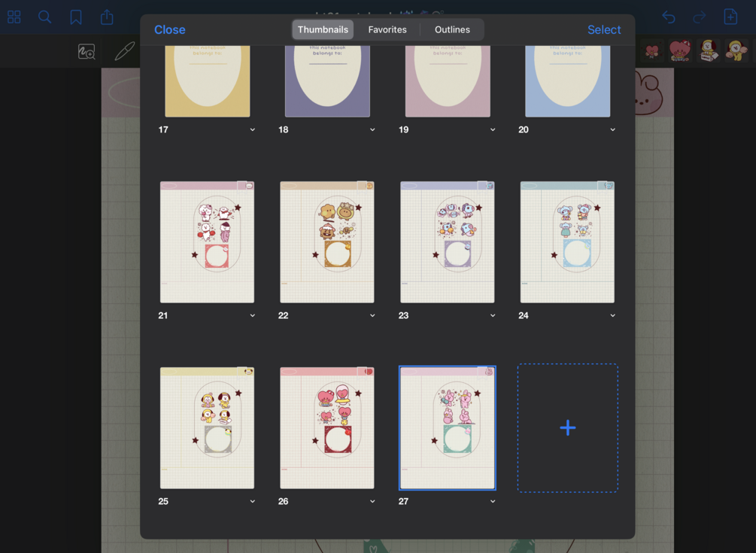Pick the dark heart character sticker
The height and width of the screenshot is (553, 756).
click(652, 50)
